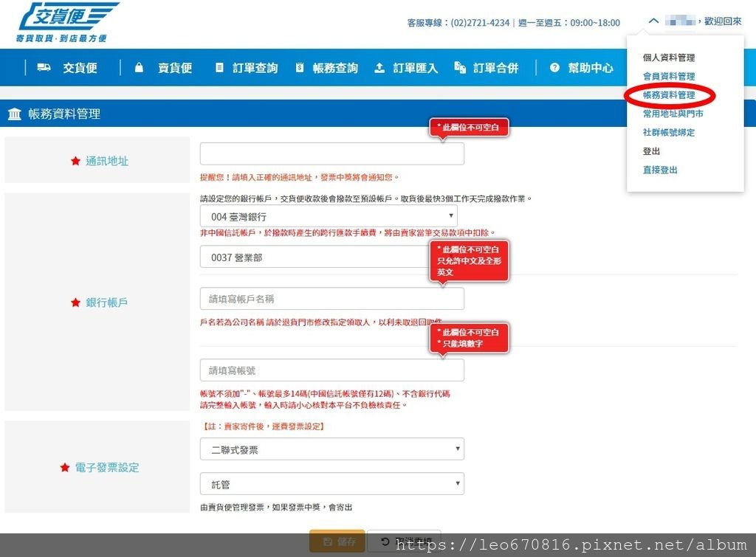Click the ledger icon beside 帳務查詢
Screen dimensions: 756x557
point(300,67)
